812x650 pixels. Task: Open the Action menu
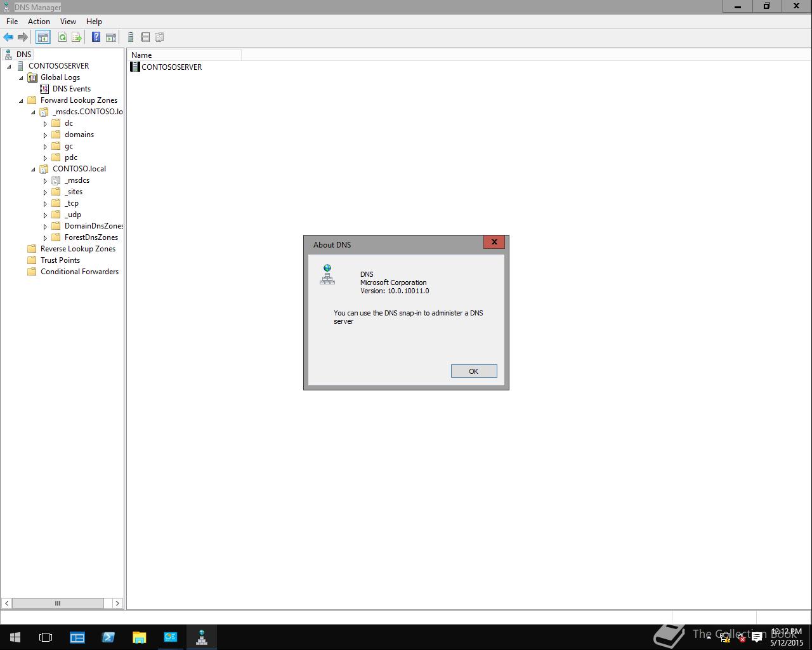tap(39, 22)
